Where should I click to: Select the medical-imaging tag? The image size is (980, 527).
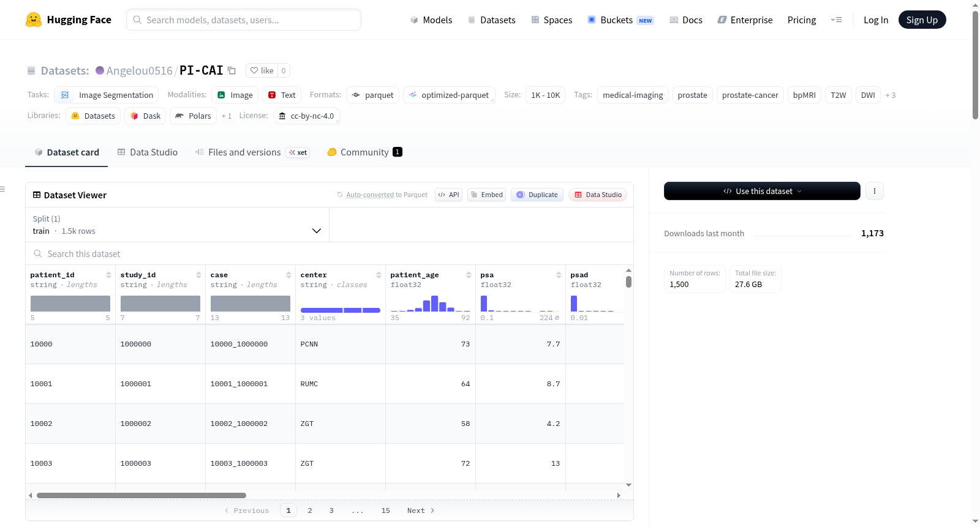(633, 95)
